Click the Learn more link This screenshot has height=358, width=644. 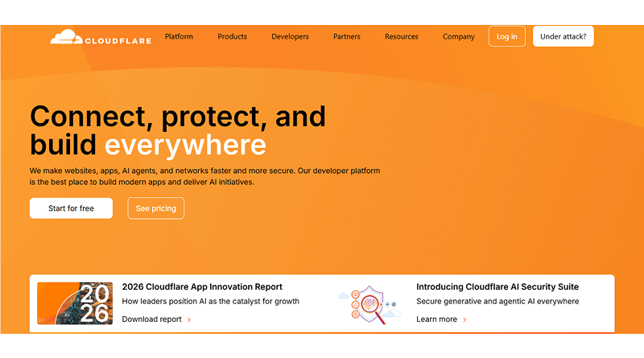pos(436,319)
